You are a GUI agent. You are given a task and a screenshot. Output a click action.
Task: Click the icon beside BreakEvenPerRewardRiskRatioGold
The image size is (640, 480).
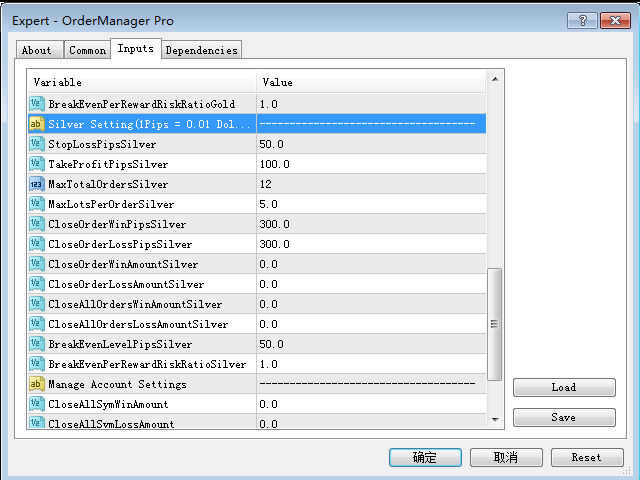coord(36,104)
